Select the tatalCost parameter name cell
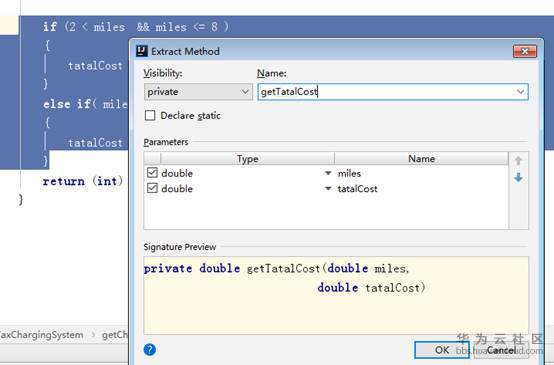The width and height of the screenshot is (554, 365). (421, 189)
